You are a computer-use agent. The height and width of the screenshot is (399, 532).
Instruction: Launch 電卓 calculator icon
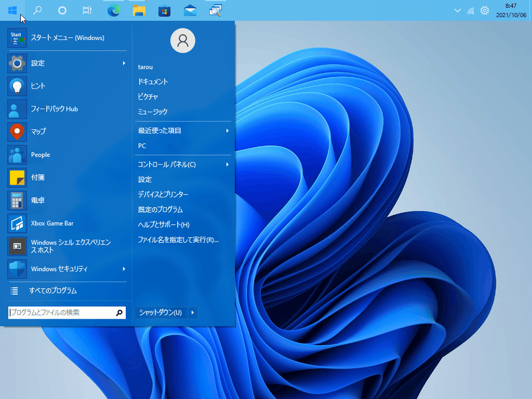point(17,201)
